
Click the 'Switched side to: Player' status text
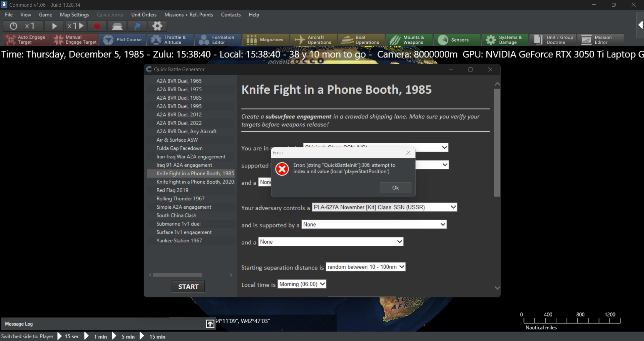coord(28,336)
